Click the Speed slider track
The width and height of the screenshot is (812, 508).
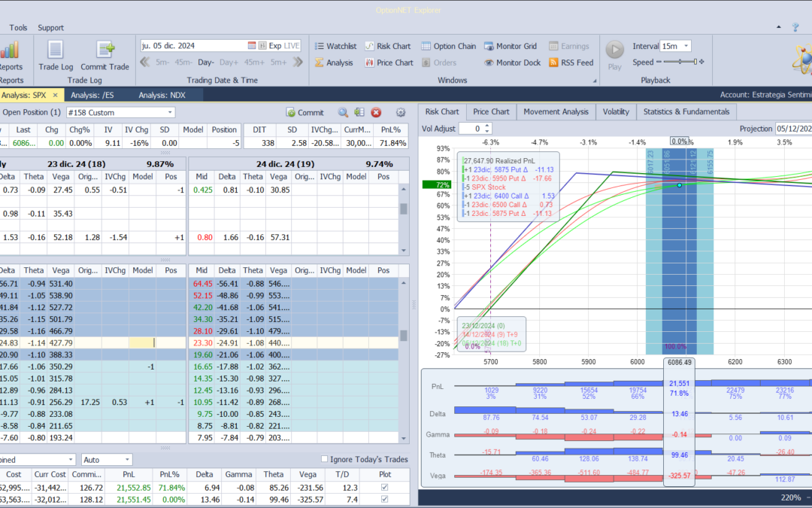(x=679, y=62)
